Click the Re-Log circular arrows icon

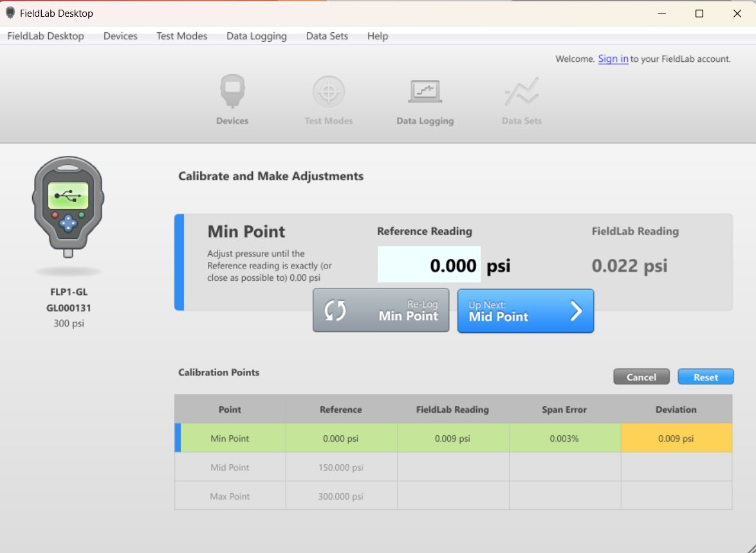(x=335, y=310)
